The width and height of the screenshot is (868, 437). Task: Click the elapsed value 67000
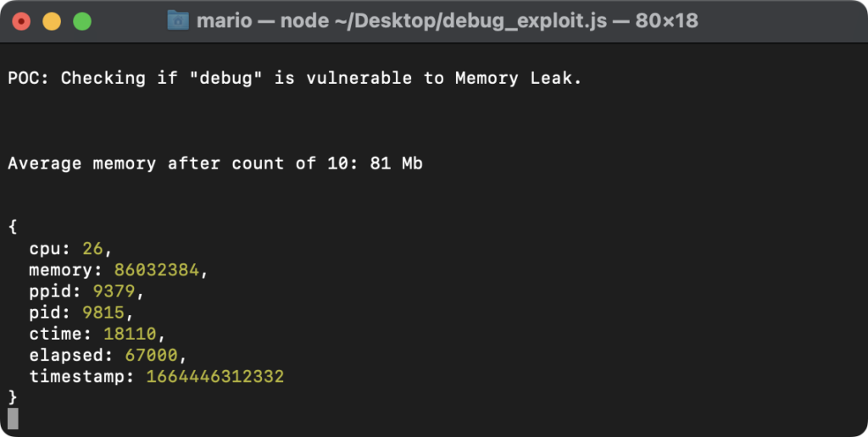pyautogui.click(x=151, y=355)
